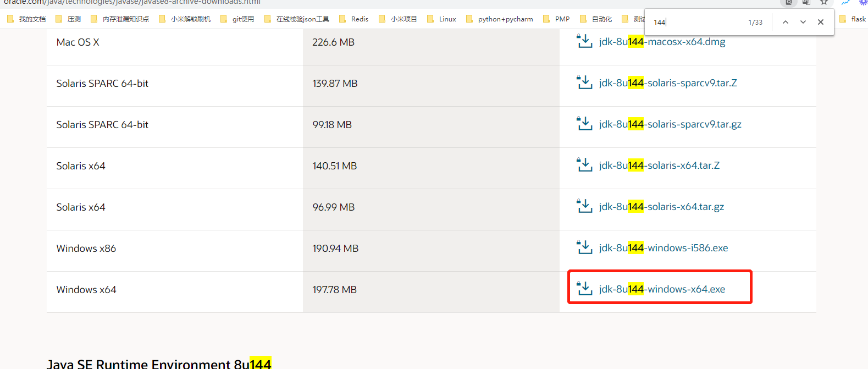Select the '140.51 MB' size cell
The image size is (868, 369).
431,168
